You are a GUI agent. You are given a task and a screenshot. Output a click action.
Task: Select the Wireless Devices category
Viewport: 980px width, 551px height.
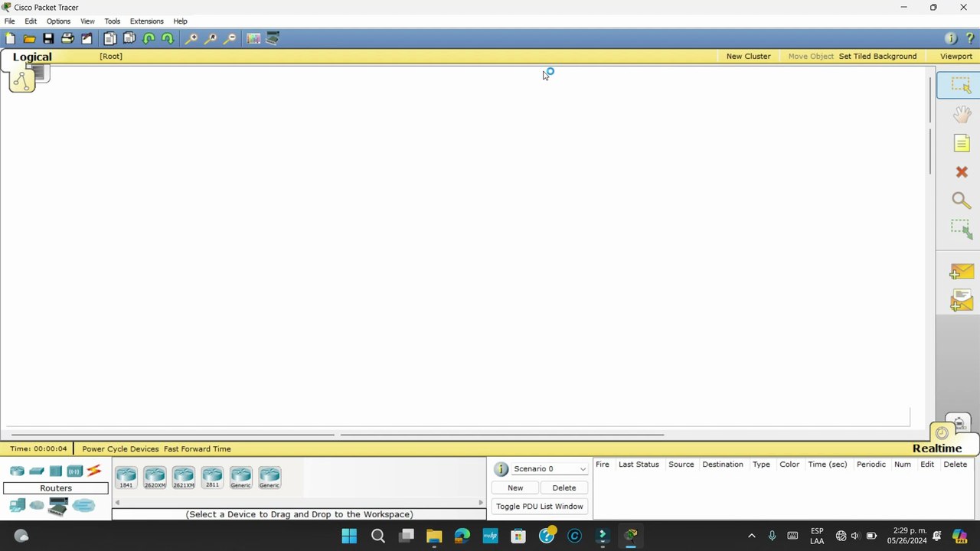point(74,471)
